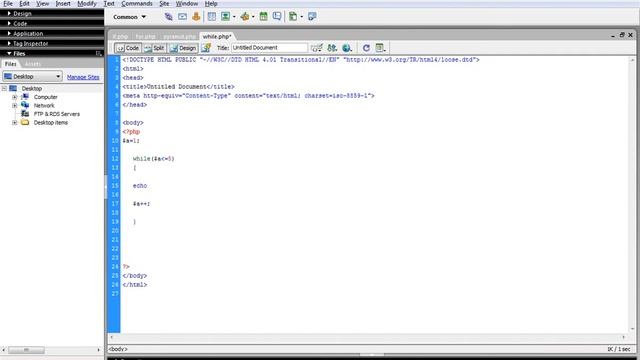640x360 pixels.
Task: Click the Title field with Untitled Document
Action: (x=269, y=48)
